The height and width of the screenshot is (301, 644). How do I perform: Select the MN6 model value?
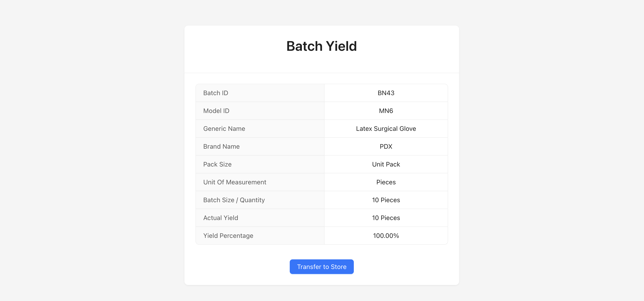(x=386, y=111)
